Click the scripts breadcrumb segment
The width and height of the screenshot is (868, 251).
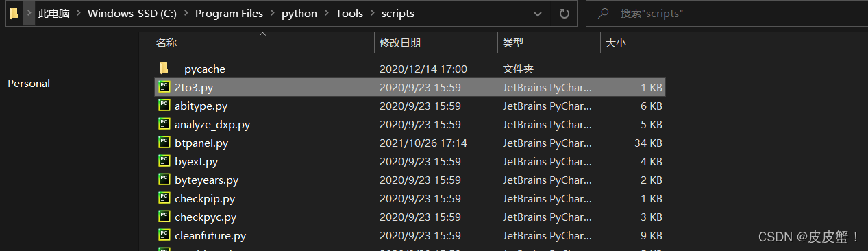(397, 14)
